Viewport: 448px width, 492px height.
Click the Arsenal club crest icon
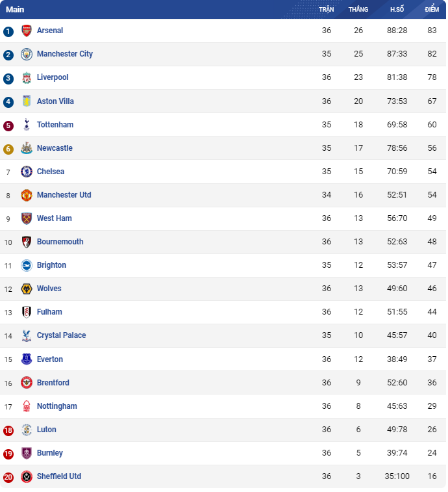pos(27,31)
